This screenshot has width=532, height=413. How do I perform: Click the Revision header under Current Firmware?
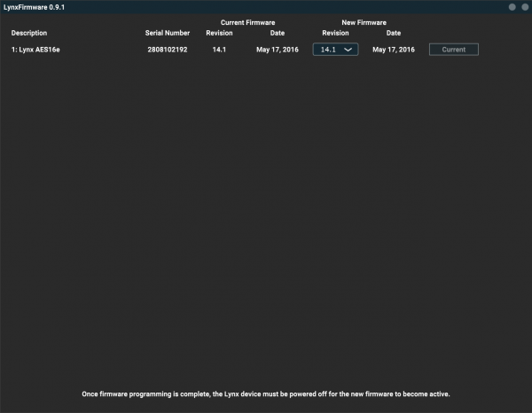tap(219, 33)
